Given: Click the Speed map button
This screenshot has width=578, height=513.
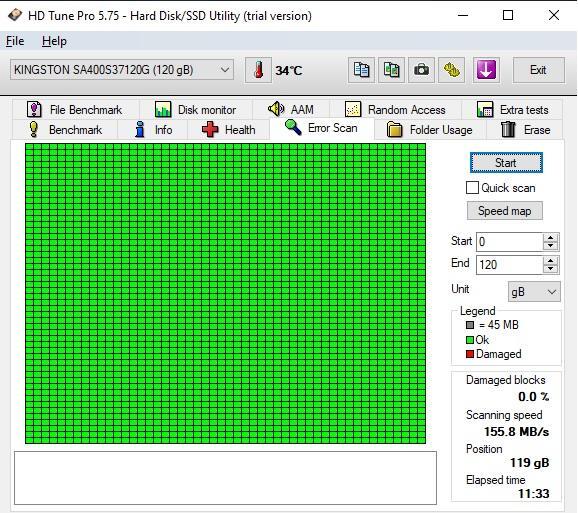Looking at the screenshot, I should click(505, 211).
